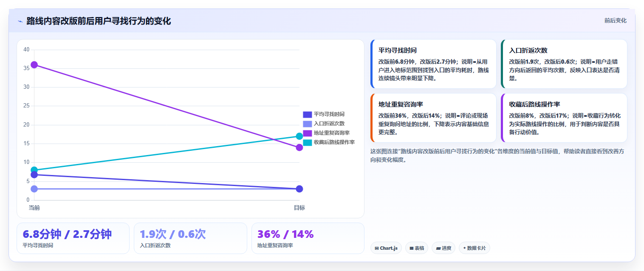Toggle the 收藏后路线操作率 legend label
The image size is (644, 271).
point(334,142)
